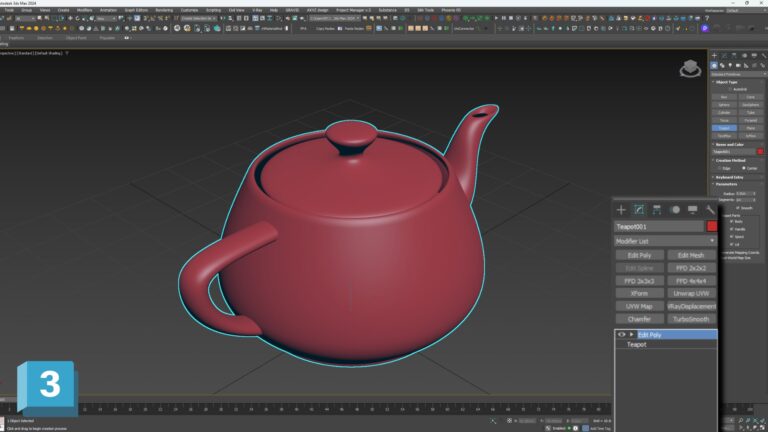Image resolution: width=768 pixels, height=432 pixels.
Task: Select the Edge creation method radio button
Action: pos(719,168)
